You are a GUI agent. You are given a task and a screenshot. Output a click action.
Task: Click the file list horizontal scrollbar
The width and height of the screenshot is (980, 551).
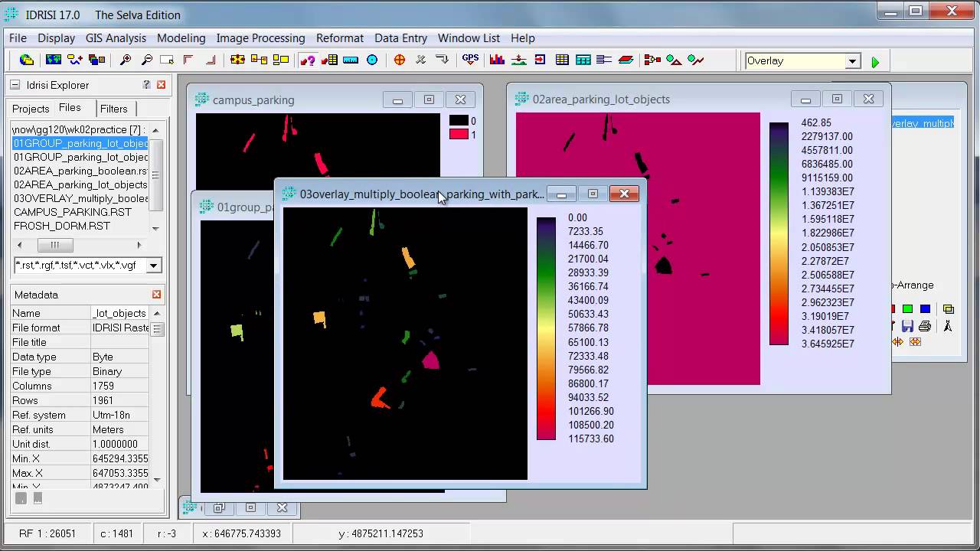tap(78, 245)
